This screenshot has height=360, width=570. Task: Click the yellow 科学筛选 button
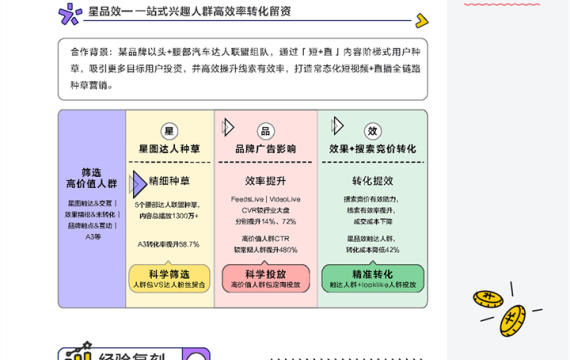point(169,278)
